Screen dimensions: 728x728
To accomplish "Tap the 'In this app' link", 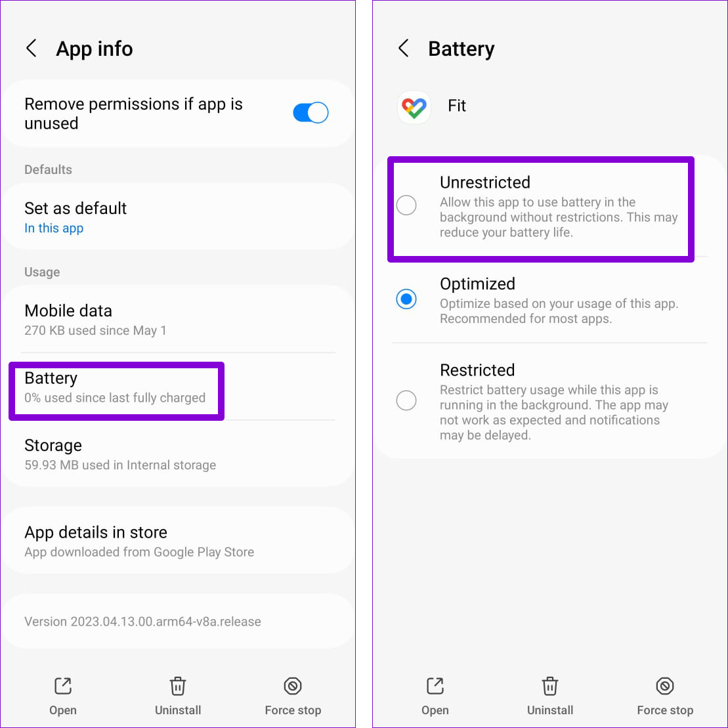I will click(54, 228).
